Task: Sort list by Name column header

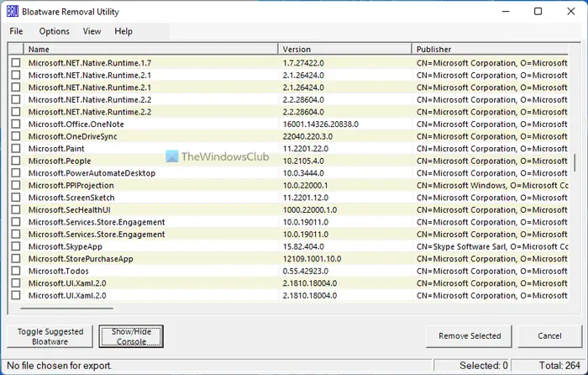Action: (x=150, y=49)
